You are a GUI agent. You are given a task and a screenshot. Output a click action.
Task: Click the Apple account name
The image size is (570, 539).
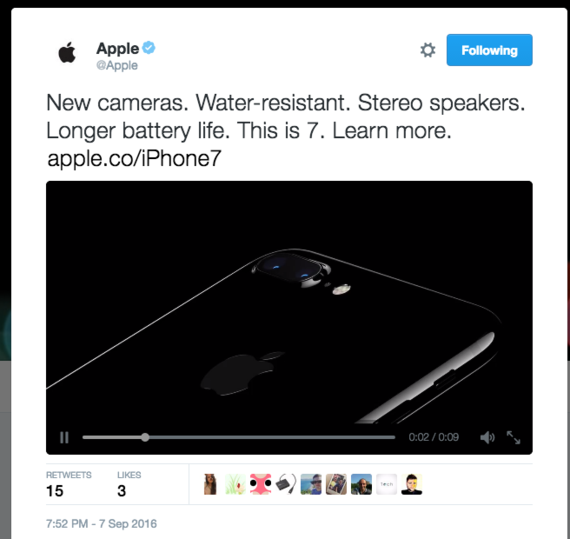[117, 48]
